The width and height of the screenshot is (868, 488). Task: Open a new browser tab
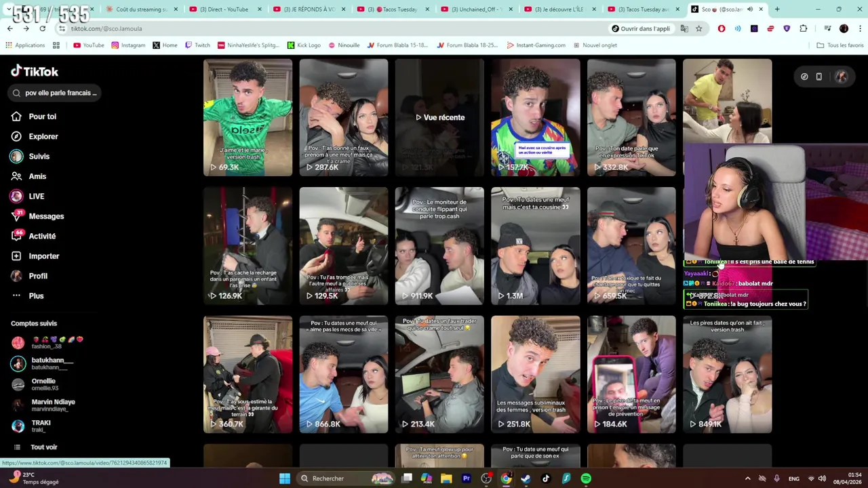coord(777,9)
